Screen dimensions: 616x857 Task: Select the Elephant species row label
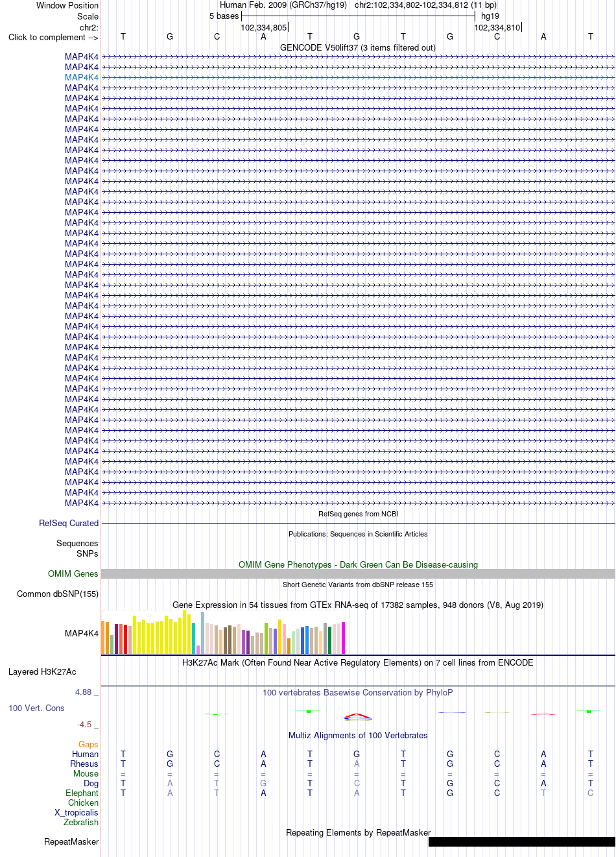[82, 793]
